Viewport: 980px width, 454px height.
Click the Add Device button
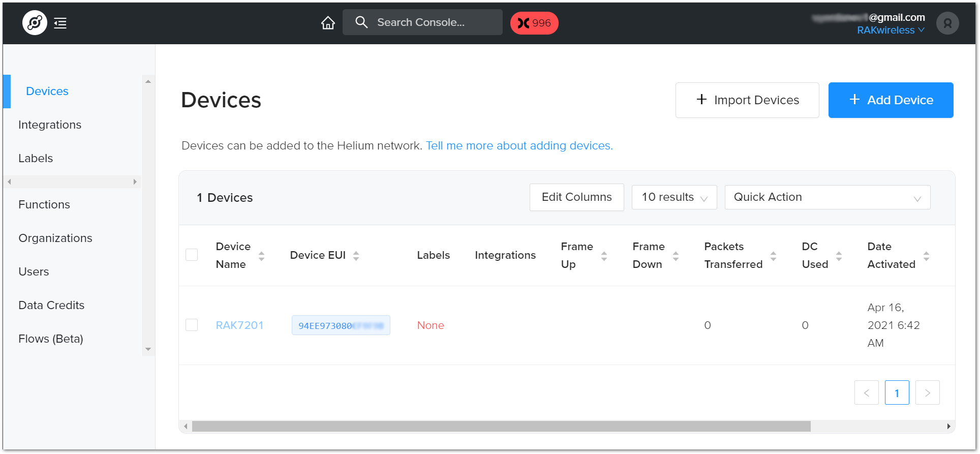point(891,100)
